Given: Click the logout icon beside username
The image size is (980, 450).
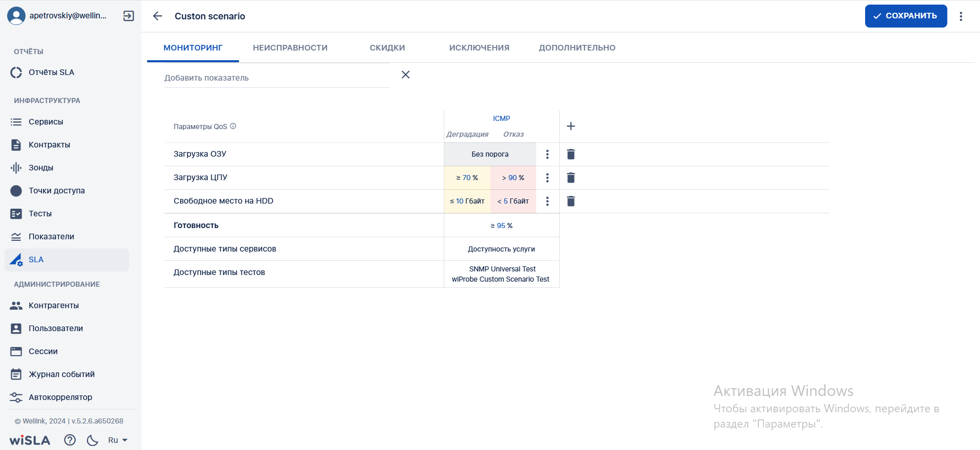Looking at the screenshot, I should [129, 16].
